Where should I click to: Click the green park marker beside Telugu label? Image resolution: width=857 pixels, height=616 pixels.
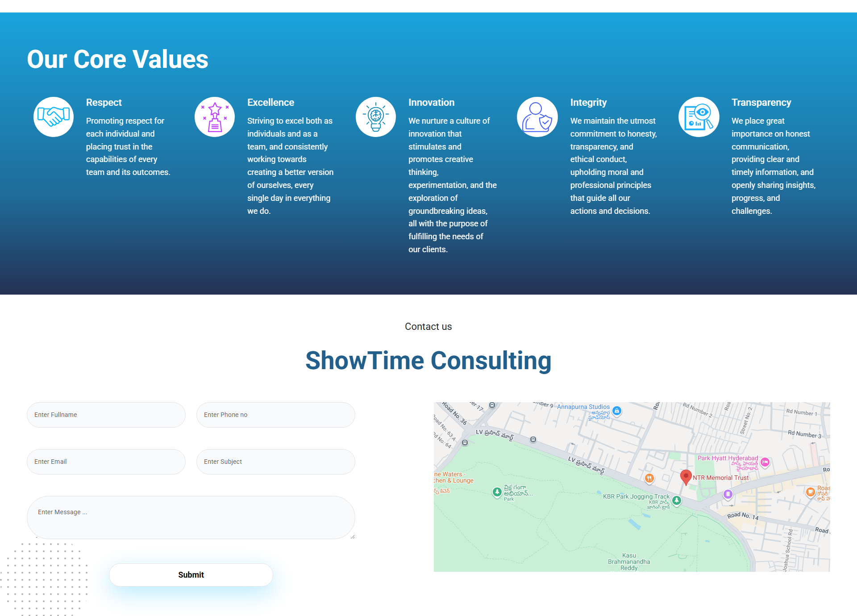point(497,492)
